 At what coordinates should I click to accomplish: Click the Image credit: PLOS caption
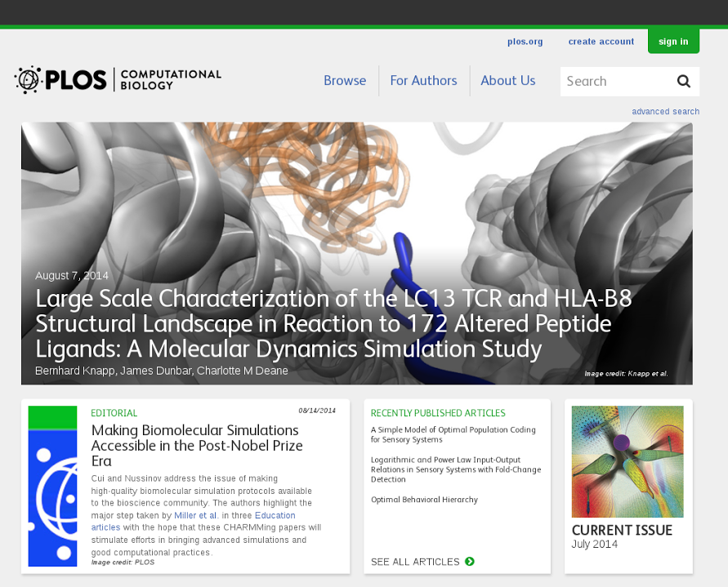(x=123, y=562)
